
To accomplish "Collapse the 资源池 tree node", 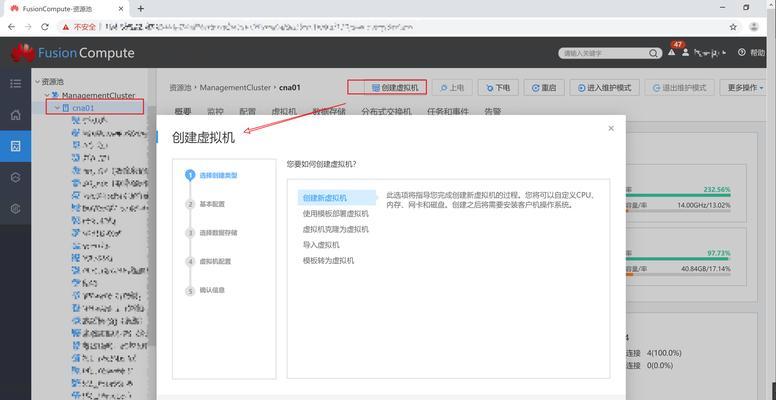I will pos(37,82).
